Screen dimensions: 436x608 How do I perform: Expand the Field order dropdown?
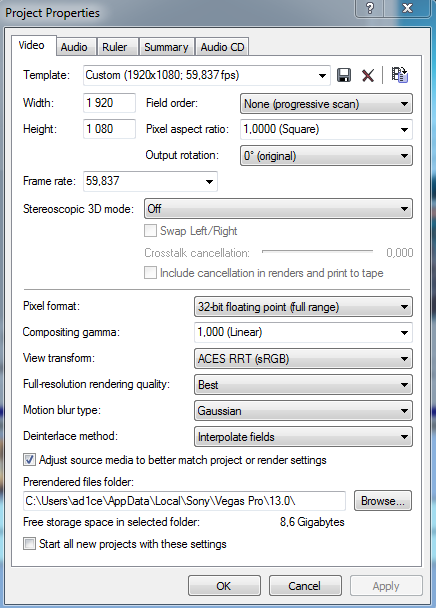tap(326, 104)
